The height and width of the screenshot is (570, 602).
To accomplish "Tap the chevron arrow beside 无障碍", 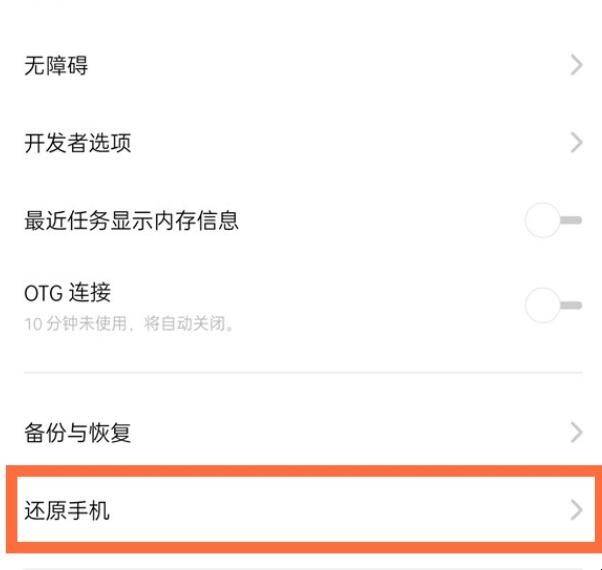I will [x=576, y=66].
